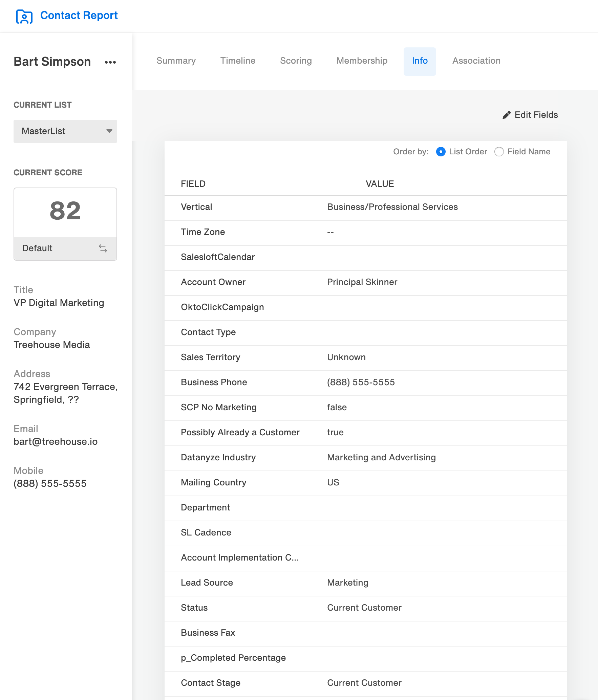This screenshot has width=598, height=700.
Task: Click the SCP No Marketing field name
Action: pyautogui.click(x=219, y=408)
